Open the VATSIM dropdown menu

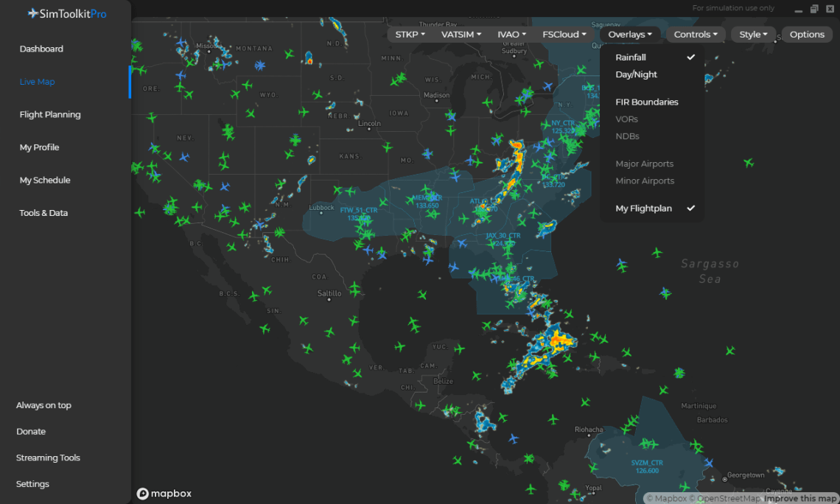[461, 35]
